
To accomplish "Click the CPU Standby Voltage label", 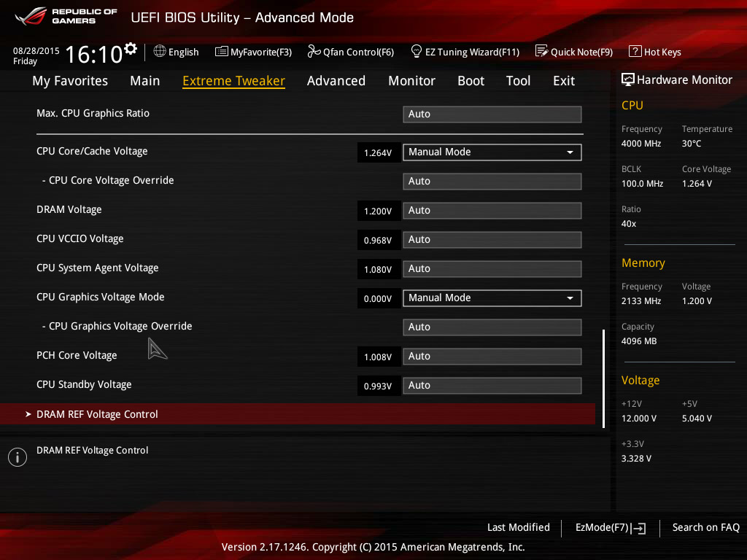I will coord(84,385).
